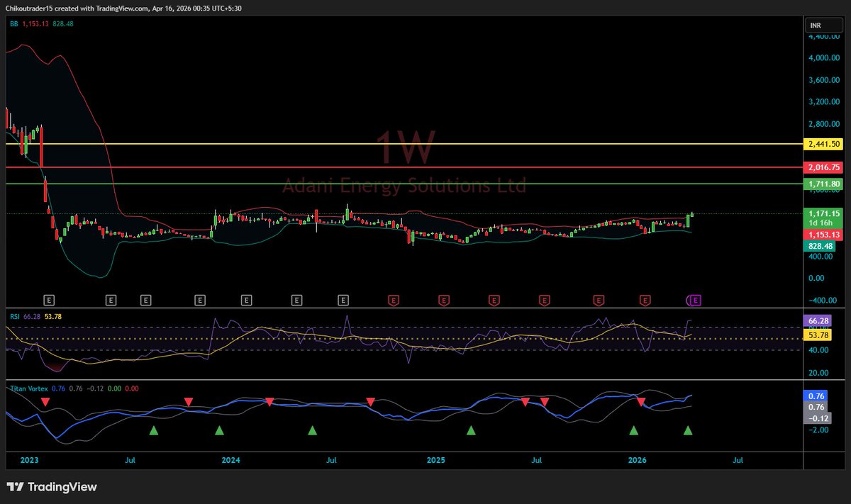This screenshot has height=504, width=851.
Task: Click the blue 0.76 Titan Vortex label
Action: coord(816,396)
